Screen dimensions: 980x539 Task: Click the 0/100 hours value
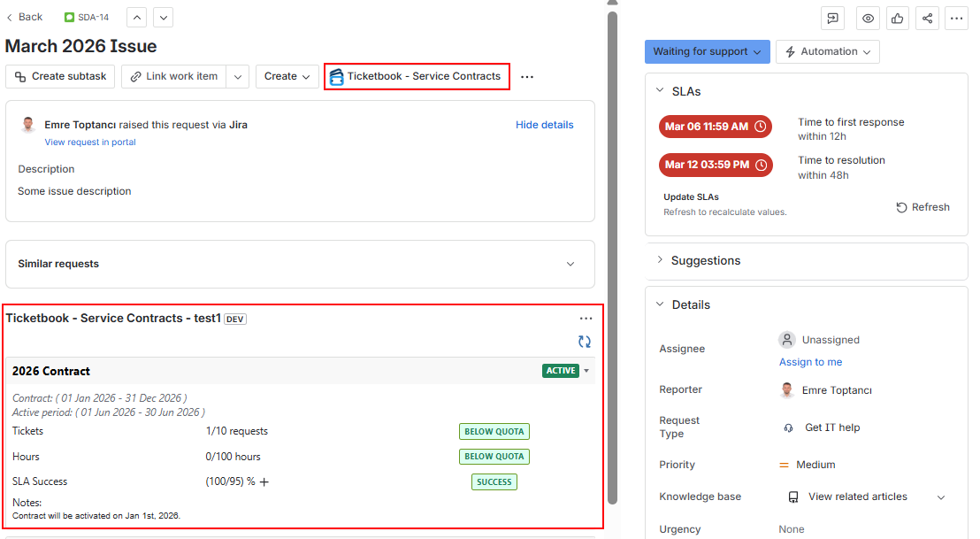pyautogui.click(x=234, y=457)
